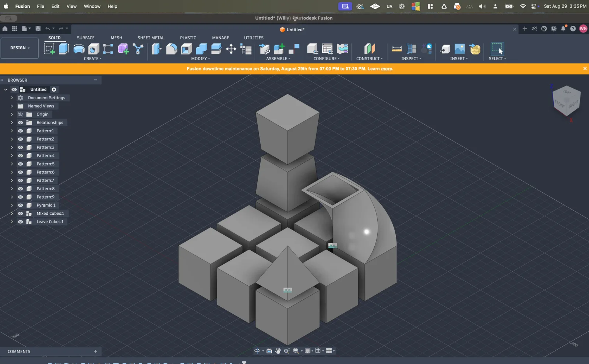Activate the Pan hand tool
Screen dimensions: 589x364
point(278,350)
